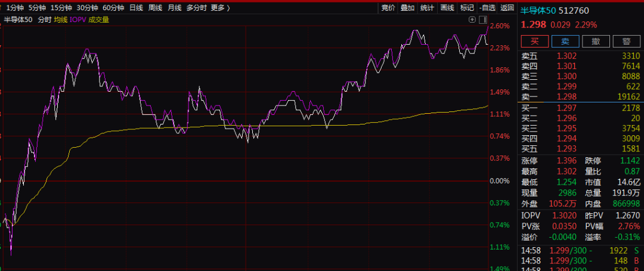This screenshot has width=644, height=271.
Task: Click the 标记 mark button
Action: 466,7
